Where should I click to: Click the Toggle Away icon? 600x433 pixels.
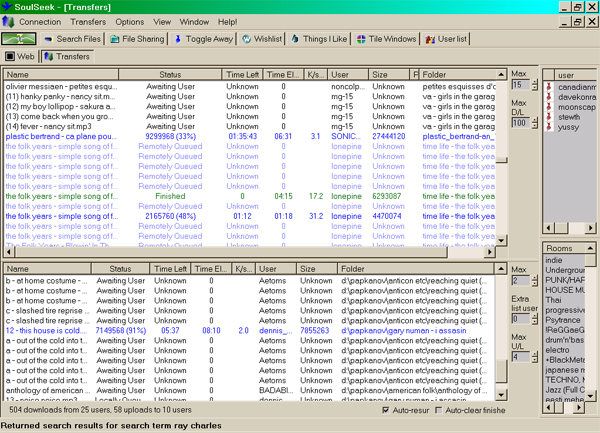coord(178,39)
